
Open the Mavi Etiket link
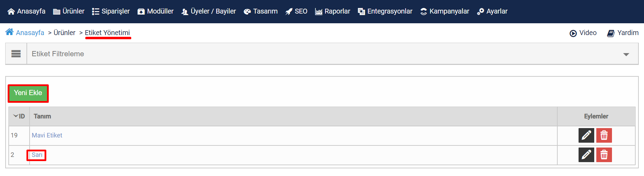(x=47, y=135)
